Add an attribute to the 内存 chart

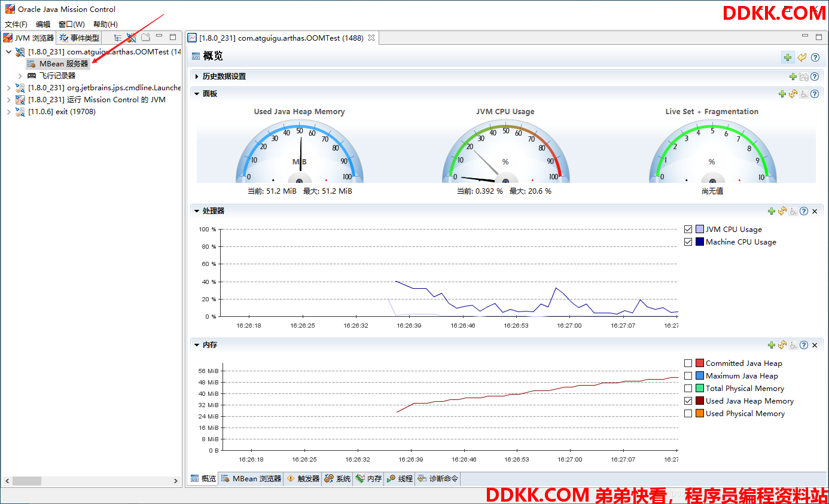coord(772,345)
